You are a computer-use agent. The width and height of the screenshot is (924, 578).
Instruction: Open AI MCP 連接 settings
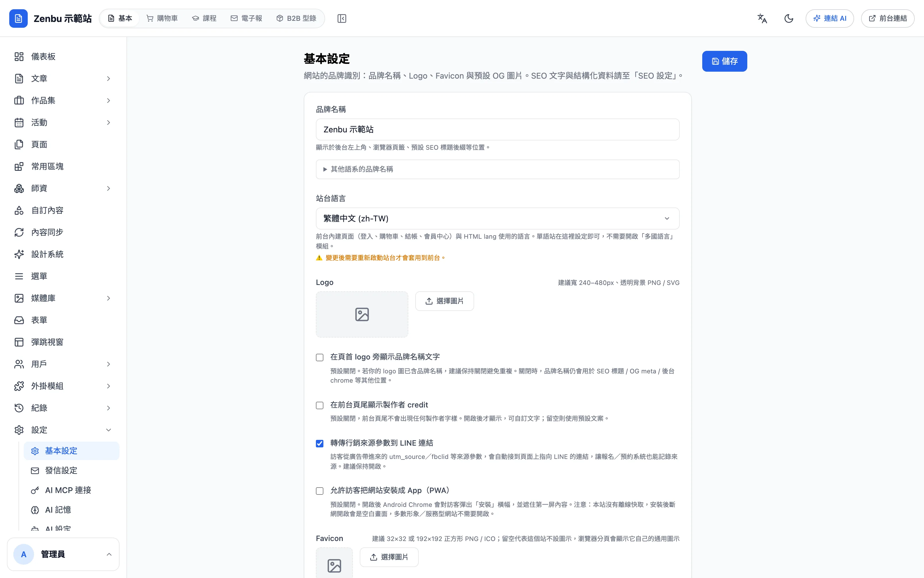click(x=71, y=490)
